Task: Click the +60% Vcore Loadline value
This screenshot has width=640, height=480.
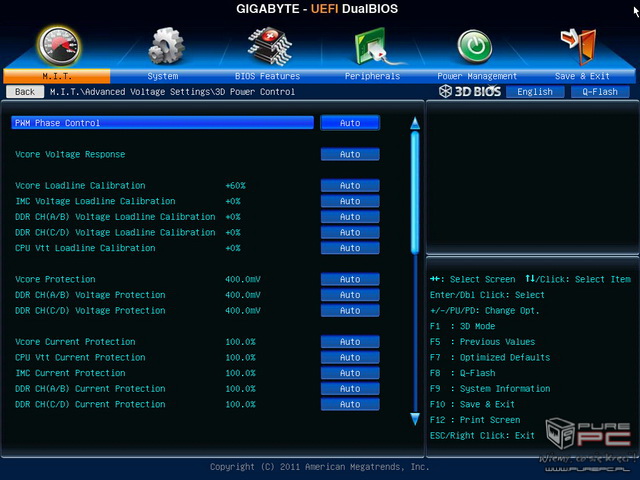Action: pyautogui.click(x=236, y=185)
